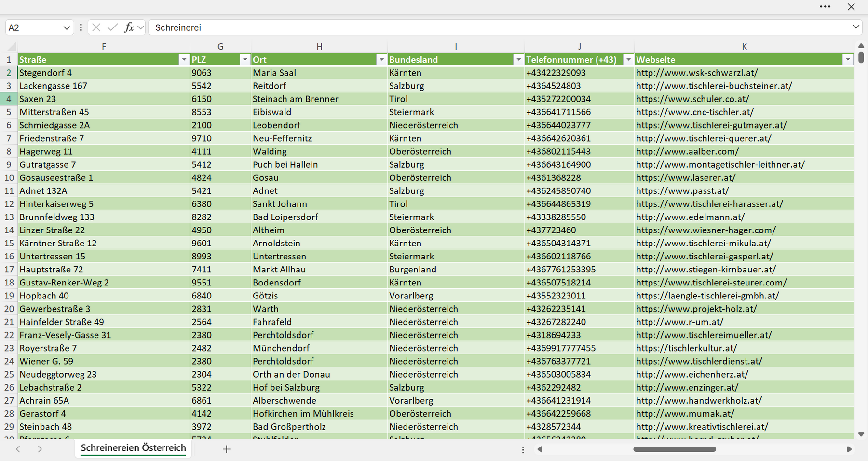Select row 15 header
868x461 pixels.
tap(9, 243)
